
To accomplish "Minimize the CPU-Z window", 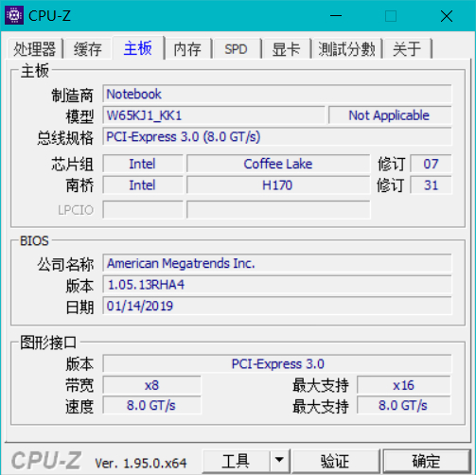I will [336, 15].
